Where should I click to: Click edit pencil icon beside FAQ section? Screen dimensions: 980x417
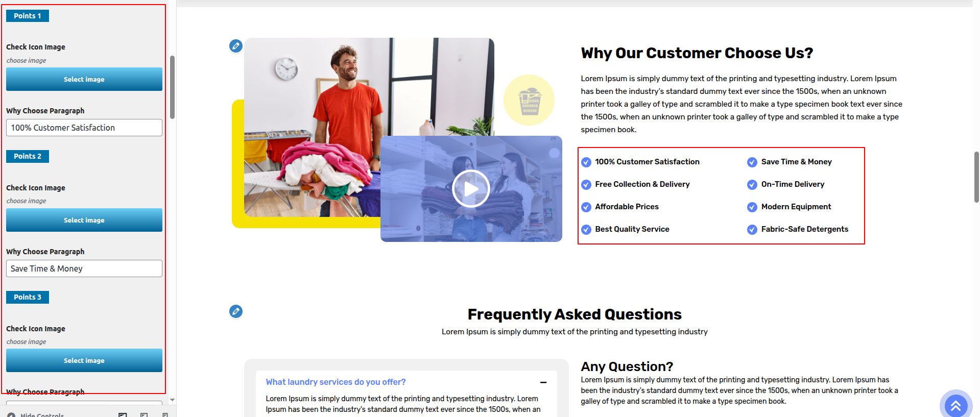click(x=235, y=311)
